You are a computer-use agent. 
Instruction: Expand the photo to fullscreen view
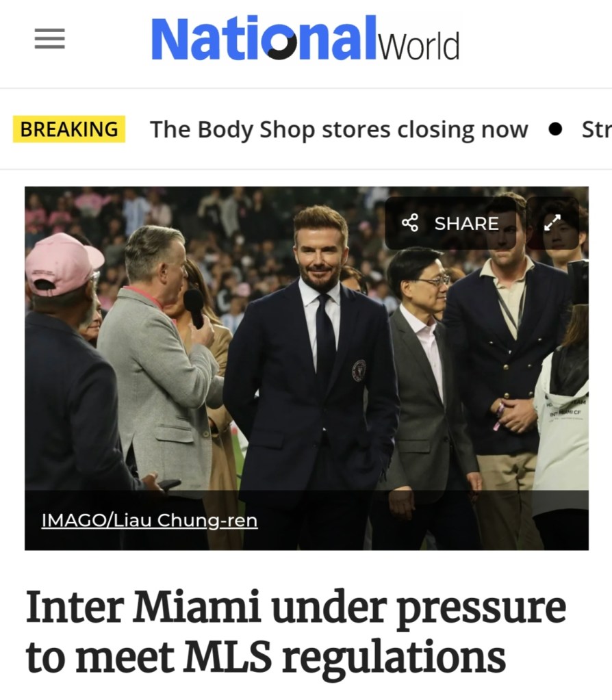click(552, 223)
